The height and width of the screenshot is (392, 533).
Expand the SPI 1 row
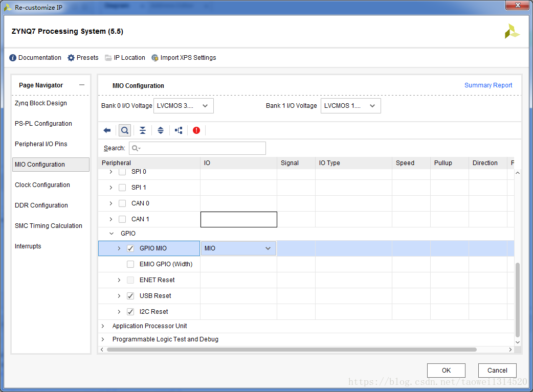[x=111, y=188]
